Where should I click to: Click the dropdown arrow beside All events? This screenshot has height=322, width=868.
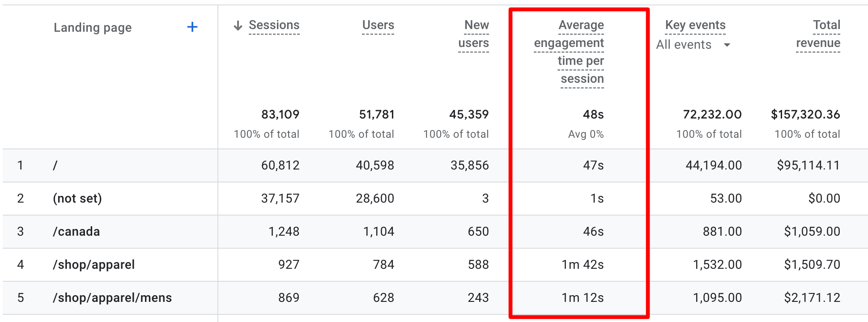(727, 45)
